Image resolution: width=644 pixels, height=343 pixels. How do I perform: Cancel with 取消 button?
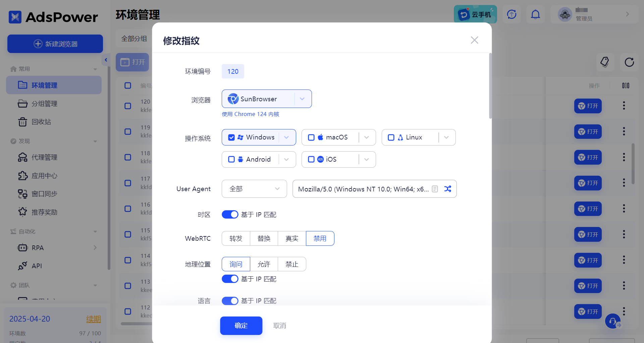pos(280,326)
